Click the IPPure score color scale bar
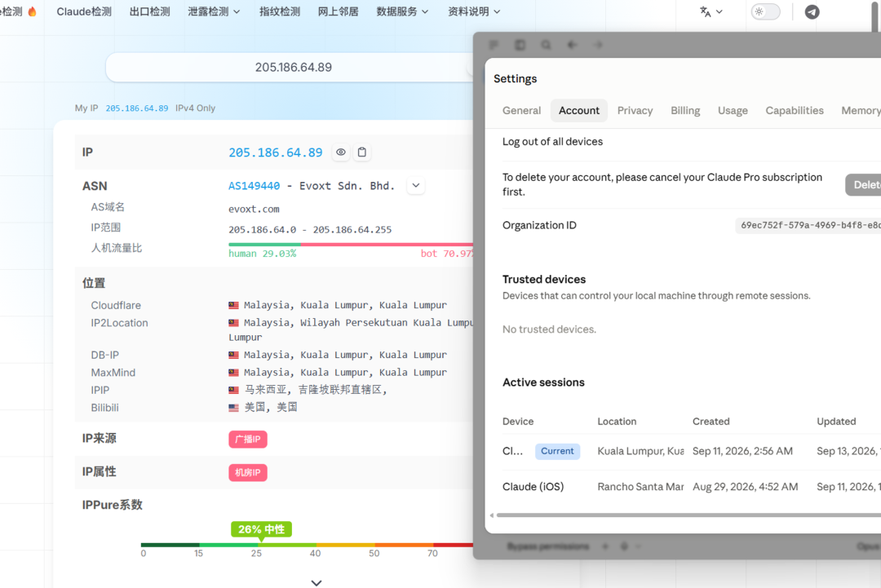 [x=307, y=545]
